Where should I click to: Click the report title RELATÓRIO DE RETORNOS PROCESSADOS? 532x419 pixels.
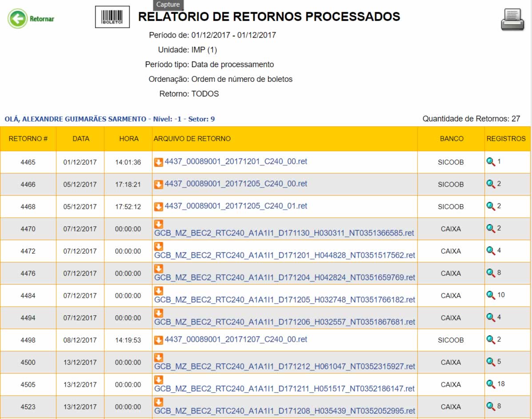(269, 16)
